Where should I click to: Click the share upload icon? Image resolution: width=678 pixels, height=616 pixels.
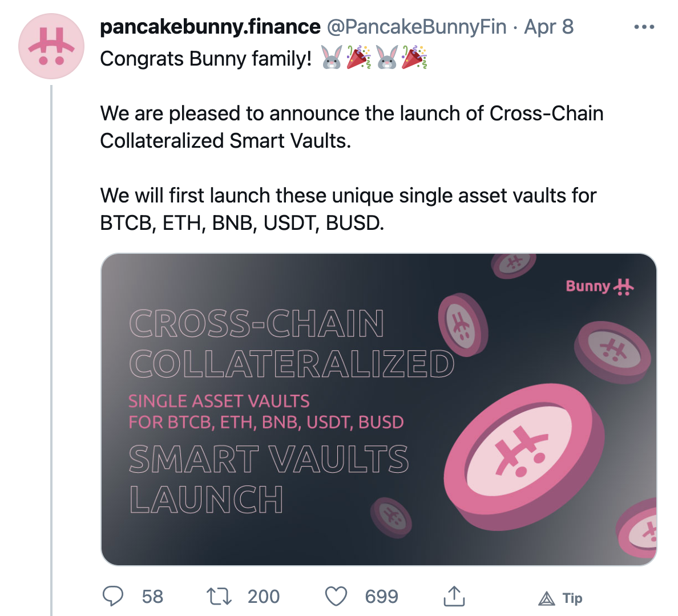coord(454,596)
